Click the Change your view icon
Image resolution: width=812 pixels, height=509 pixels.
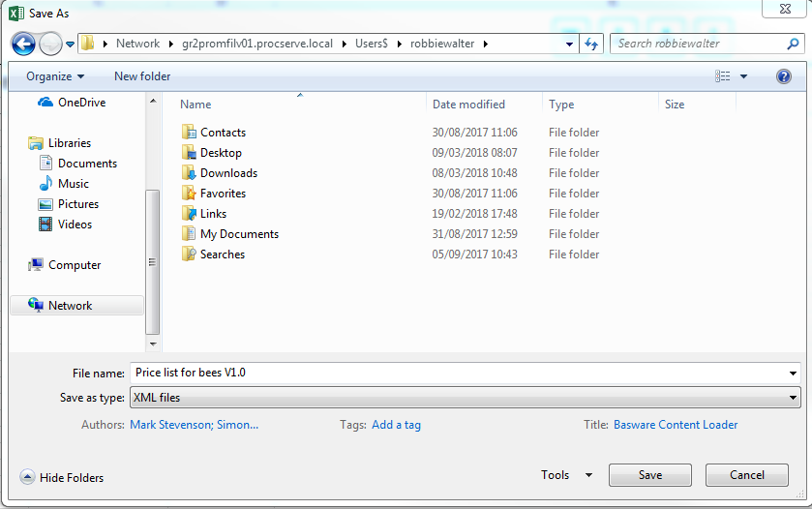pos(722,76)
